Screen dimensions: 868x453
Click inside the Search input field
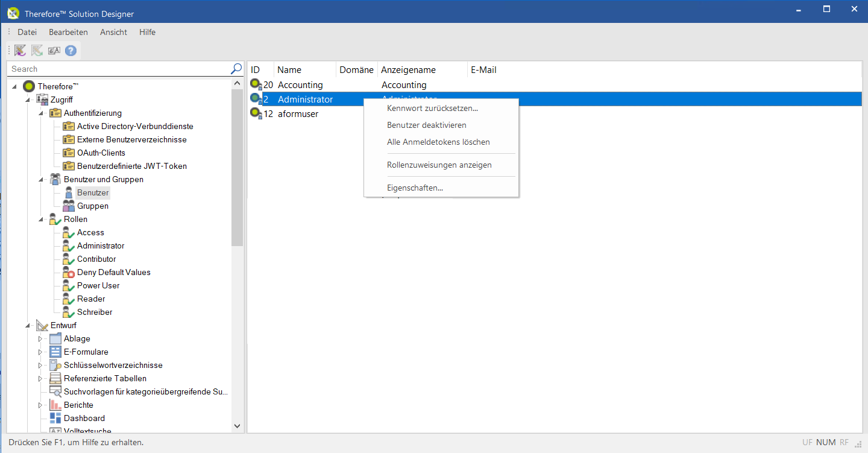click(x=115, y=68)
